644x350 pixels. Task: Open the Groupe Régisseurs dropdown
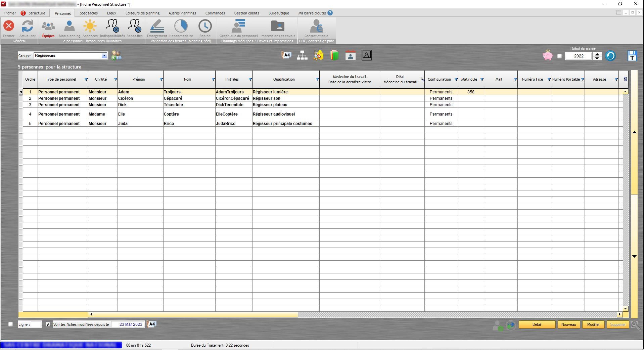(104, 56)
